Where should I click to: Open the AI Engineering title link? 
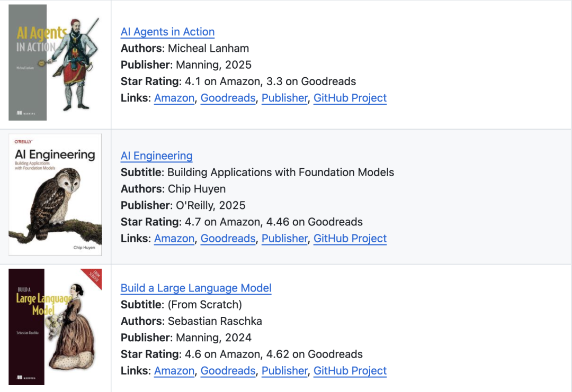[156, 156]
